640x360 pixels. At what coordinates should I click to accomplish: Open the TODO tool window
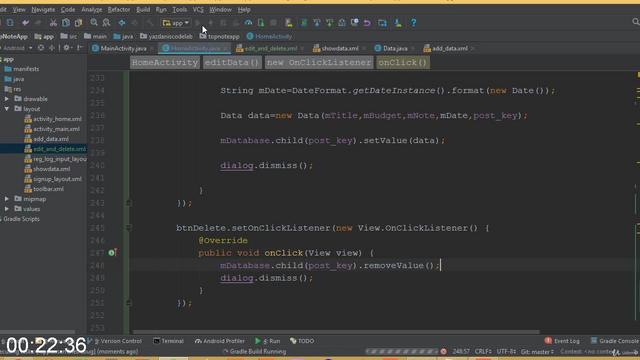point(302,341)
